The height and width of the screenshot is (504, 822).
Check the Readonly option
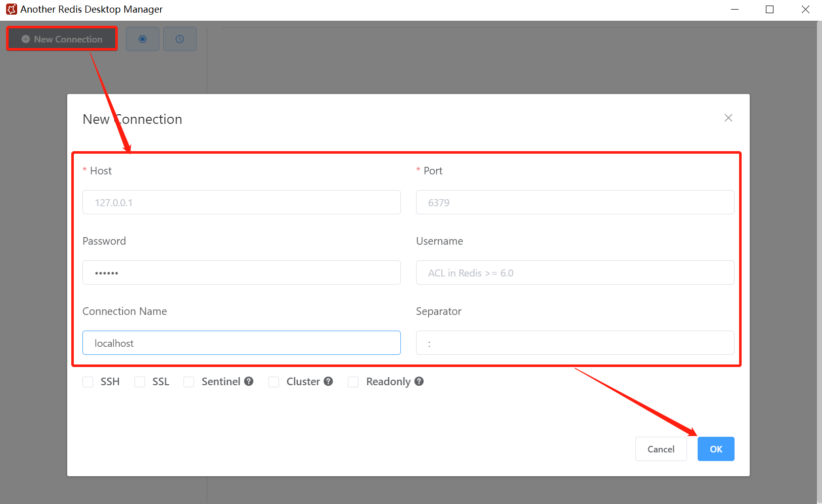[353, 382]
